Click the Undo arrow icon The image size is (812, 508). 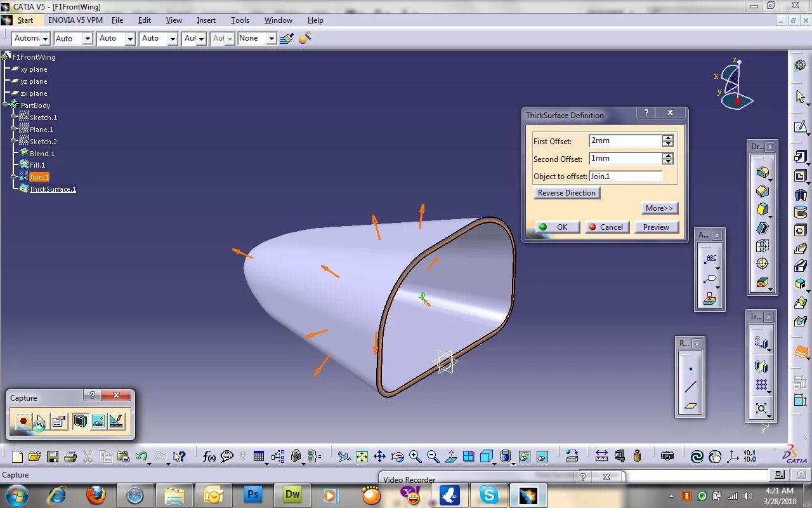tap(141, 457)
